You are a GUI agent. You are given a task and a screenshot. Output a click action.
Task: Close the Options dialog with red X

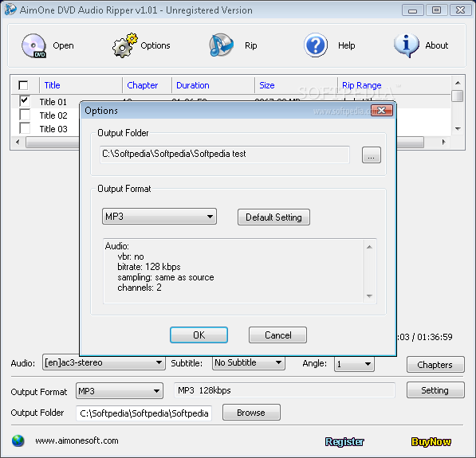(382, 111)
